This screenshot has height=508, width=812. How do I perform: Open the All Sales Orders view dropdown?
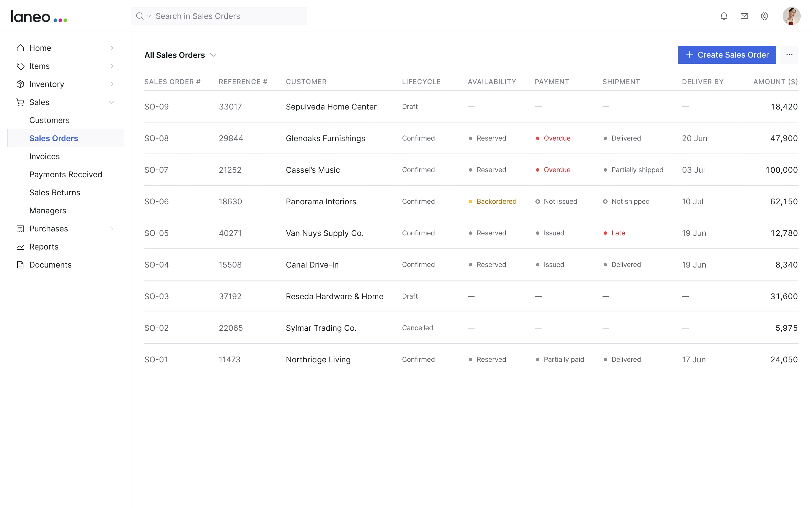[x=180, y=55]
